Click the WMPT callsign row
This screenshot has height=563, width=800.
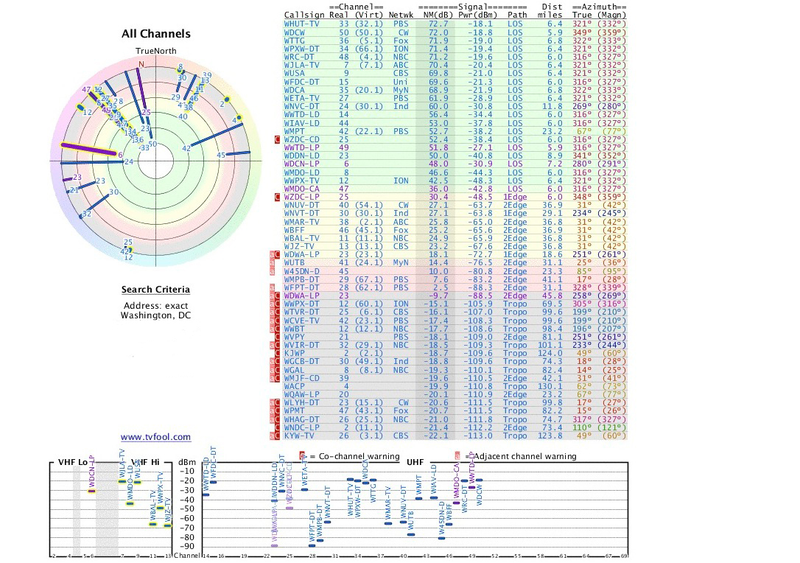tap(455, 131)
